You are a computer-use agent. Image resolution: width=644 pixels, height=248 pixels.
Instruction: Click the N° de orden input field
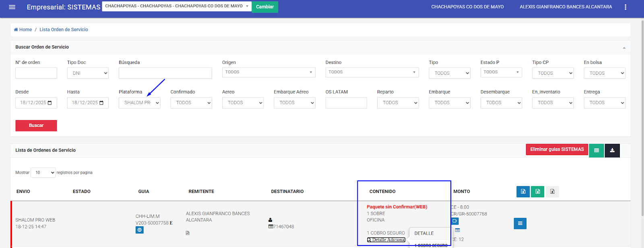[x=36, y=73]
